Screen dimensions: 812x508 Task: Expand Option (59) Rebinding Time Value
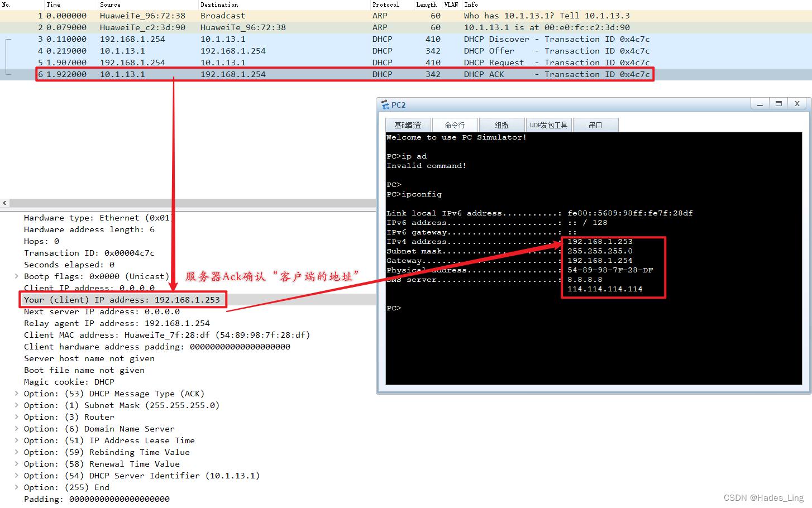pyautogui.click(x=17, y=452)
